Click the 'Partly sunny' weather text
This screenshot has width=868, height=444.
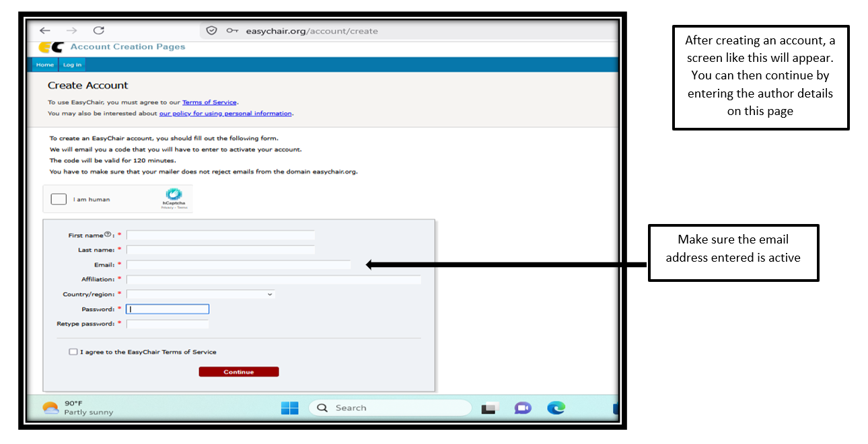(x=89, y=412)
